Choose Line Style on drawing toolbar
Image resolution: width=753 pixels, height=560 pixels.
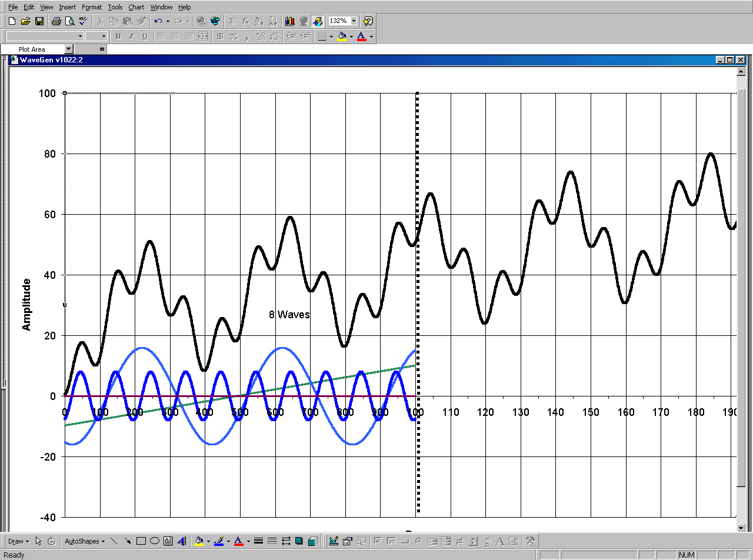point(258,541)
